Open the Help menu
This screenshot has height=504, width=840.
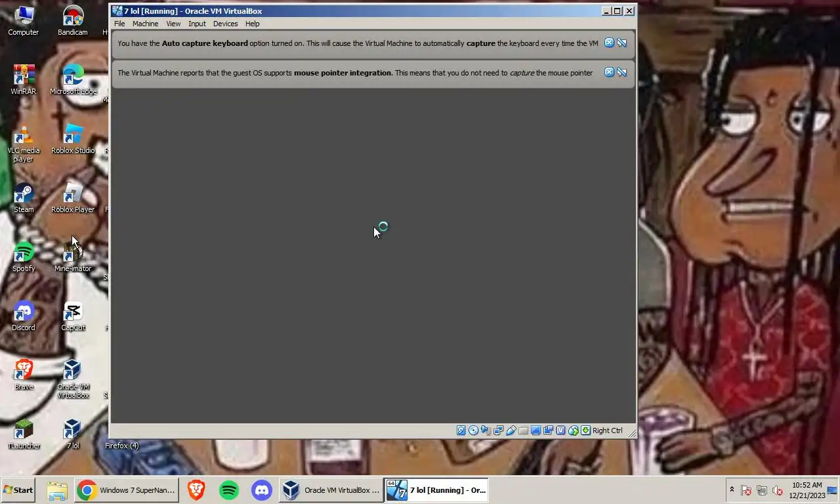point(253,24)
